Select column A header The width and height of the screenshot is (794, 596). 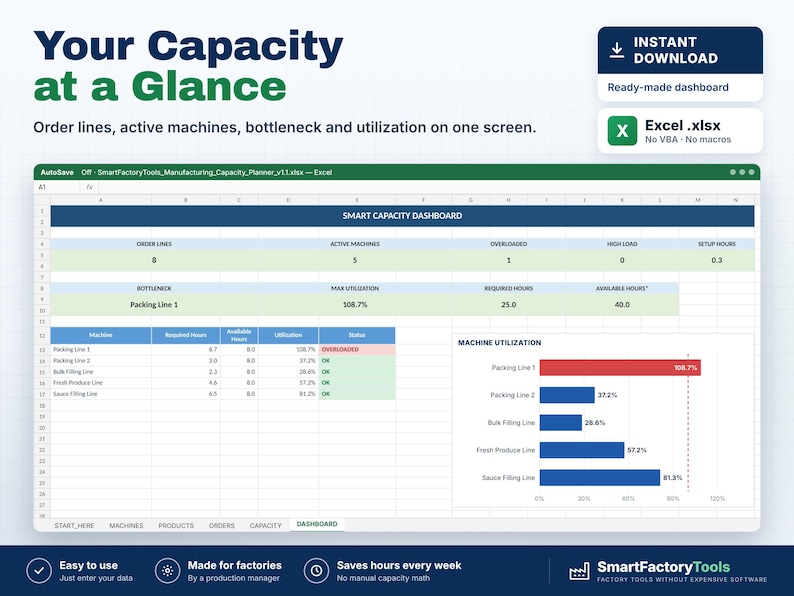pyautogui.click(x=101, y=200)
